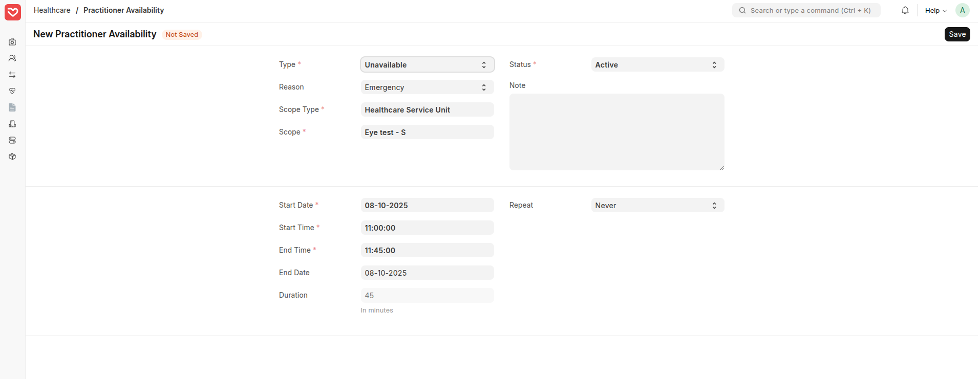
Task: Change the Status dropdown from Active
Action: tap(657, 65)
